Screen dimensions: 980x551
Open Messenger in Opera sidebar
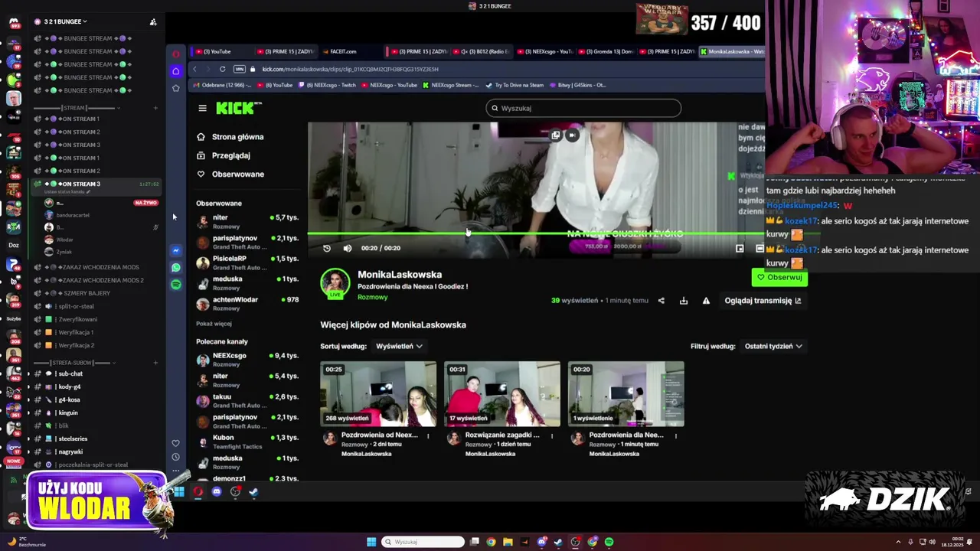[x=176, y=250]
